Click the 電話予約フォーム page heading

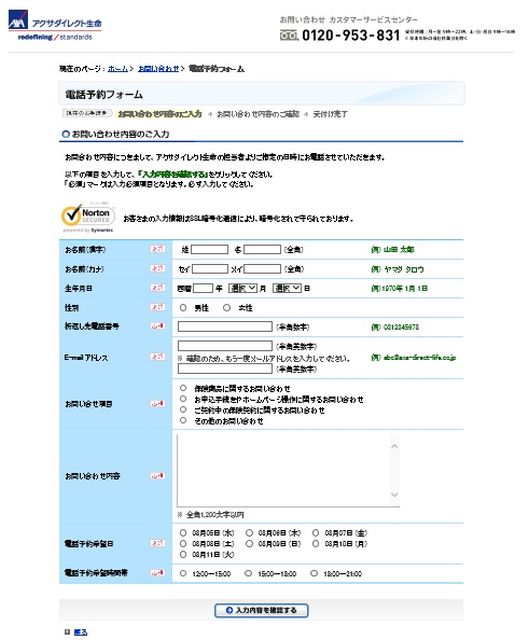(x=104, y=95)
